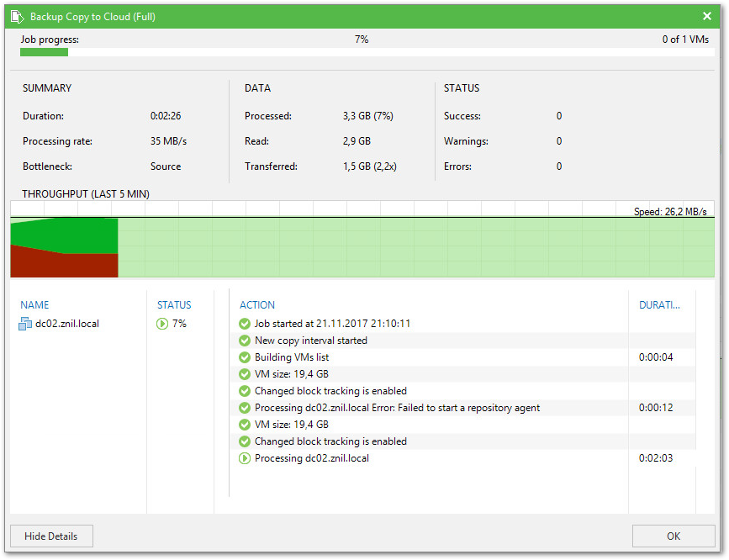
Task: Click the in-progress icon next to 7% status
Action: coord(162,324)
